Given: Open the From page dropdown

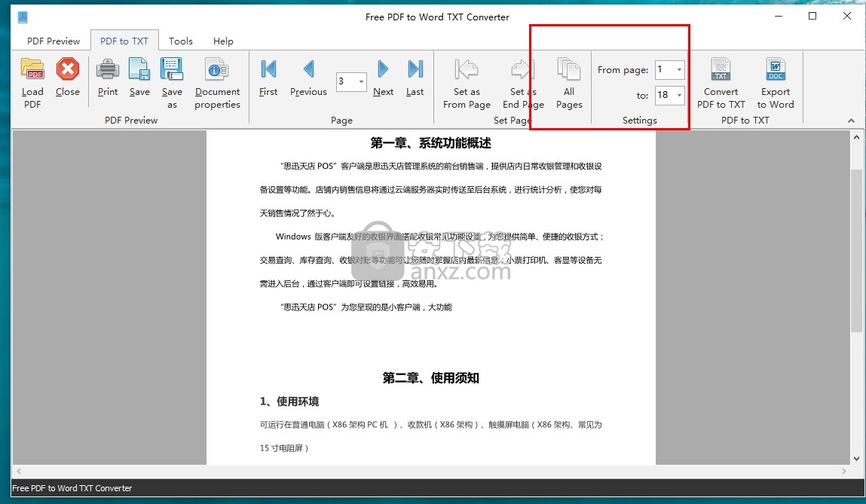Looking at the screenshot, I should pyautogui.click(x=679, y=69).
